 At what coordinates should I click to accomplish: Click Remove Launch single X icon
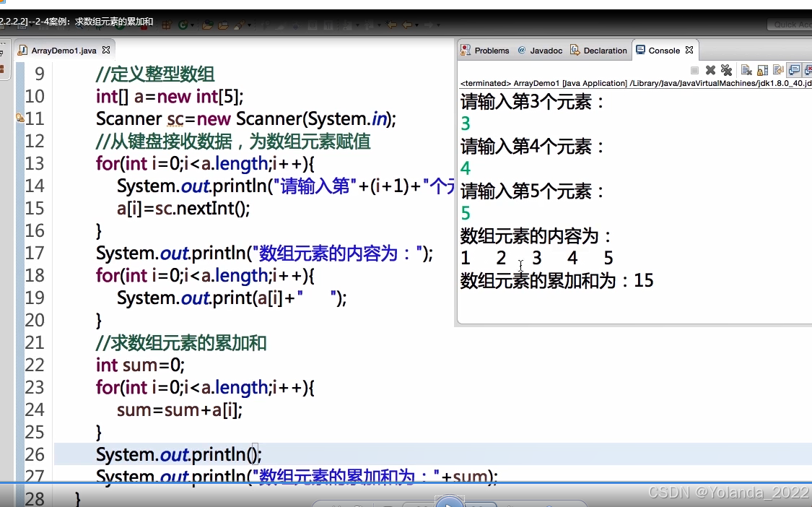[710, 70]
